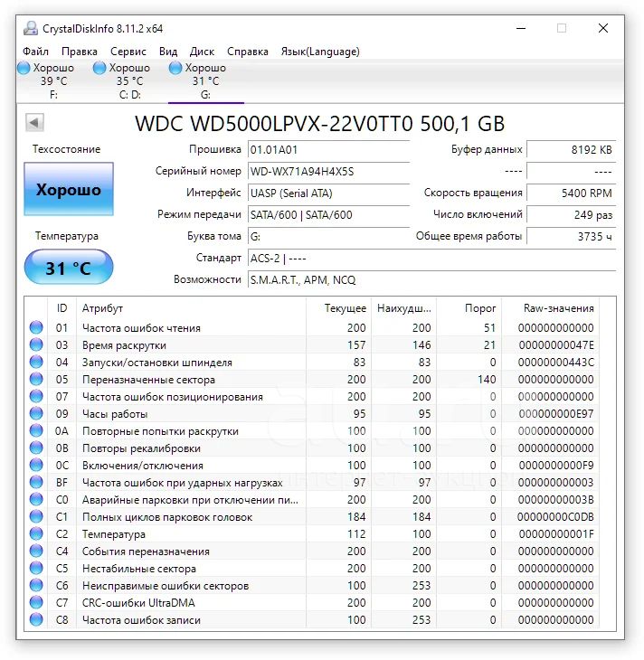Click the status icon for attribute 01
This screenshot has height=660, width=644.
[x=36, y=327]
